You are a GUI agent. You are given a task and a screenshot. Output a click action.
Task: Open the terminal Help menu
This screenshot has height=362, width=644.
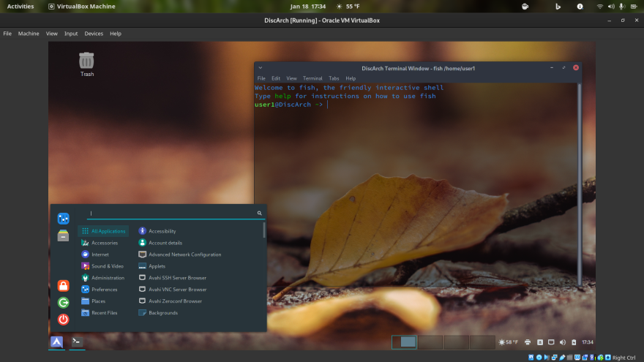(351, 78)
